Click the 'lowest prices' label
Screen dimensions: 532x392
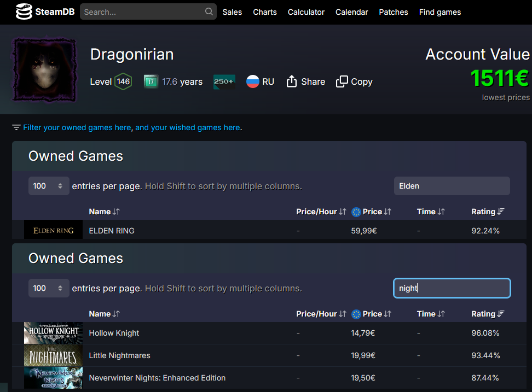coord(506,97)
